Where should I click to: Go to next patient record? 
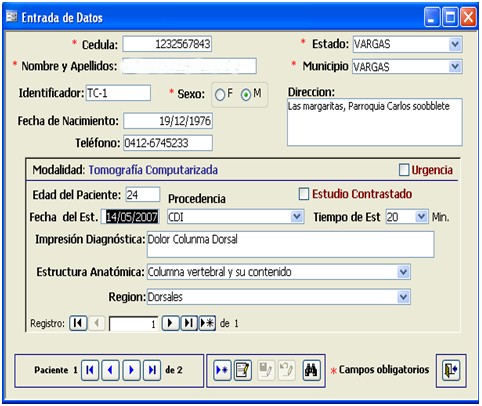[131, 370]
